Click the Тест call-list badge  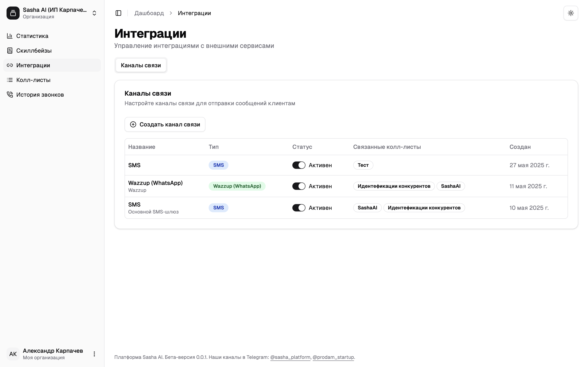tap(363, 165)
